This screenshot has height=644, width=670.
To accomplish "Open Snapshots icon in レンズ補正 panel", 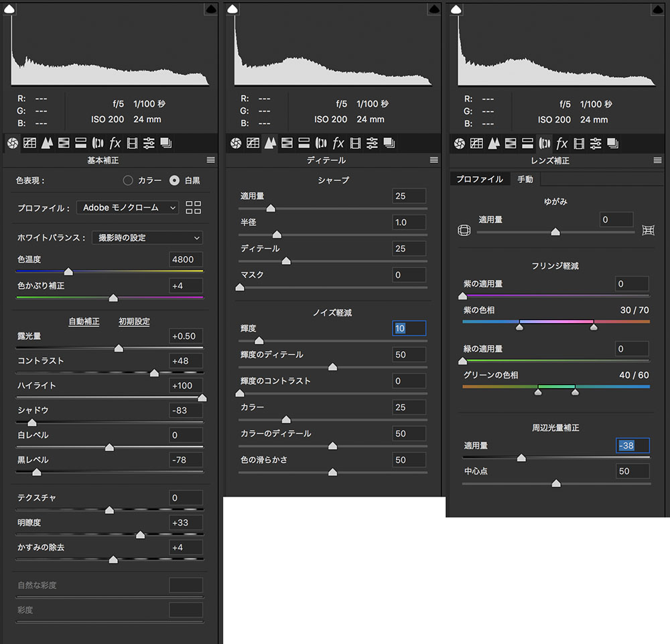I will (x=612, y=143).
